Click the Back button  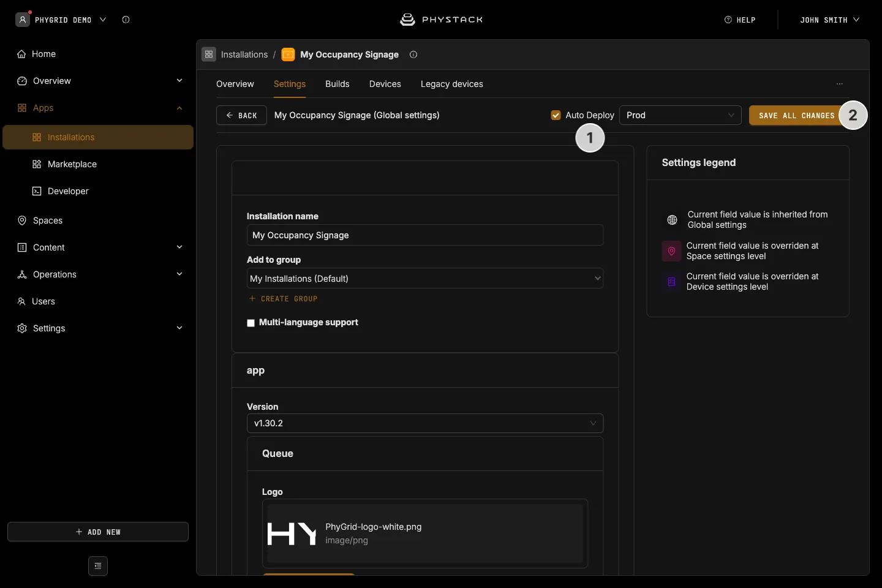(x=241, y=115)
